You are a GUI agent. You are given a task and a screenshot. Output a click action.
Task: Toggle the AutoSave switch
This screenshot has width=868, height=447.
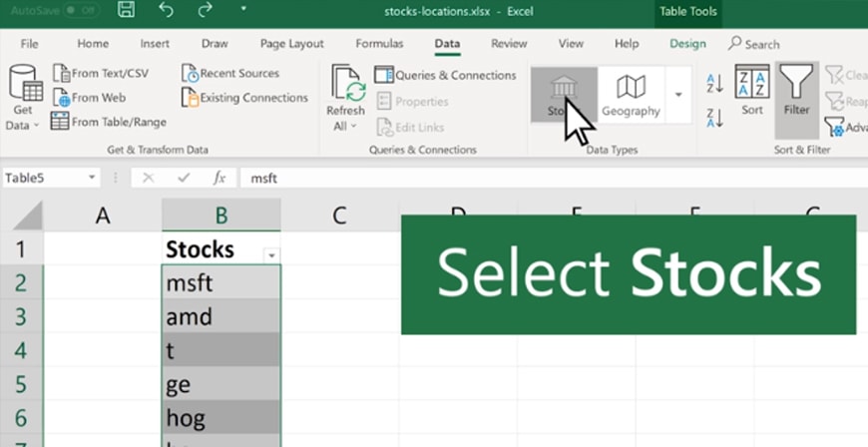pyautogui.click(x=83, y=11)
